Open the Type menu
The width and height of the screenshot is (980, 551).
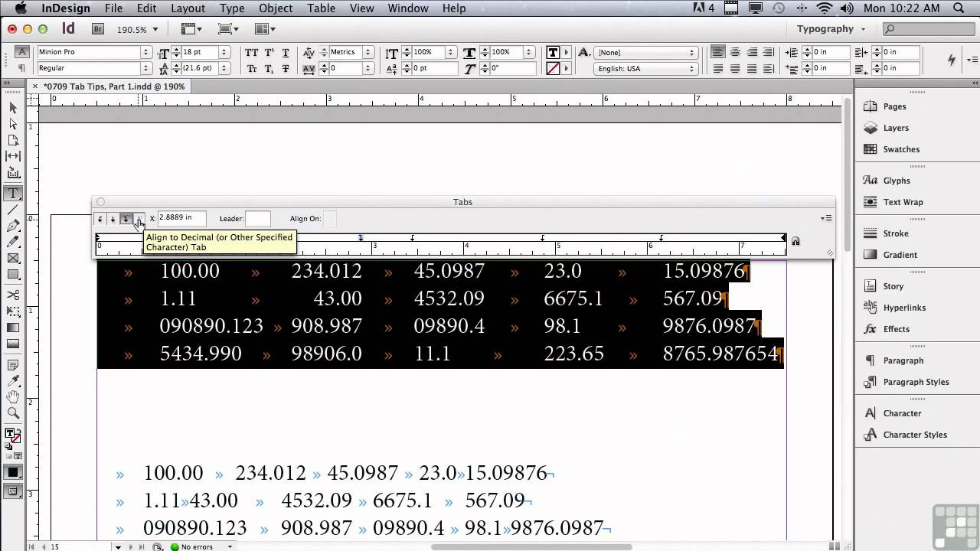232,8
